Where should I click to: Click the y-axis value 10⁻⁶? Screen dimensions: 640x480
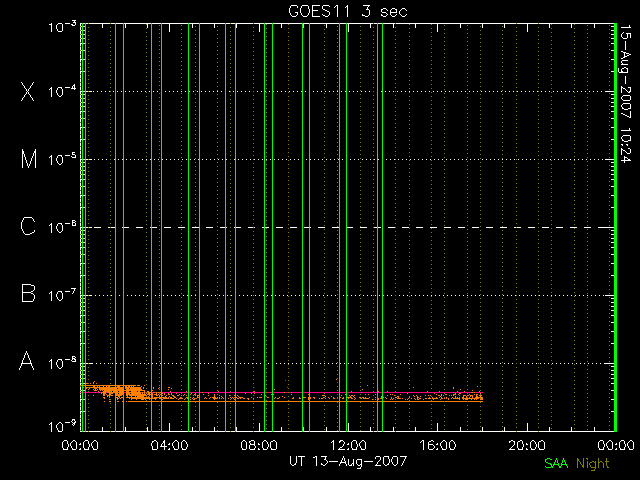click(62, 227)
